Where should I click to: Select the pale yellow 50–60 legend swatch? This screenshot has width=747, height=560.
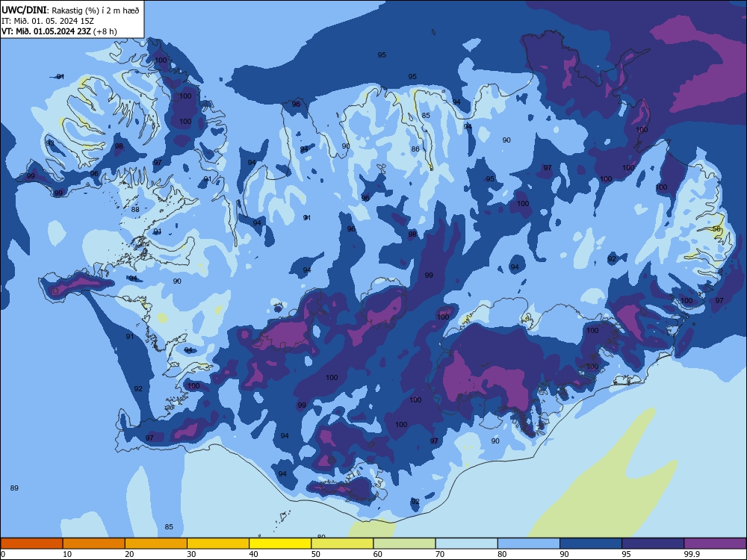point(342,544)
